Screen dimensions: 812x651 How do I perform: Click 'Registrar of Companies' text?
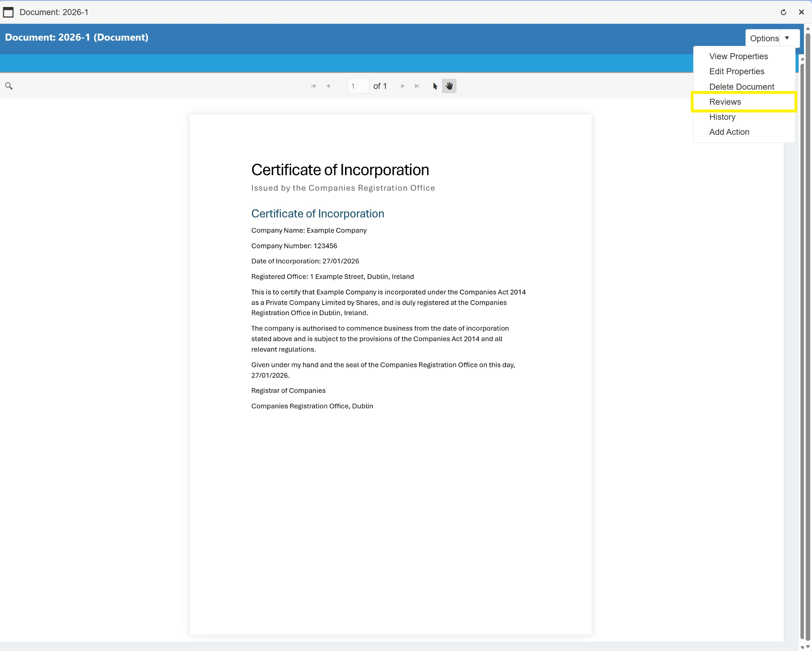288,390
